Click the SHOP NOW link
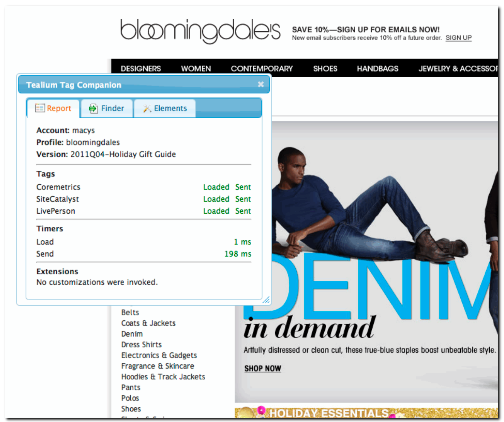The height and width of the screenshot is (422, 504). tap(263, 368)
